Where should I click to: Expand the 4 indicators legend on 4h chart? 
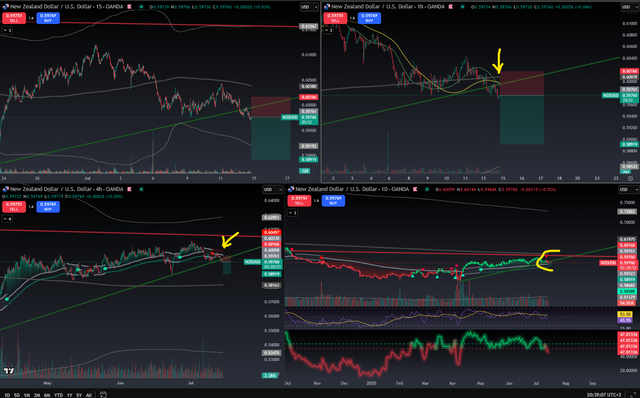click(7, 219)
